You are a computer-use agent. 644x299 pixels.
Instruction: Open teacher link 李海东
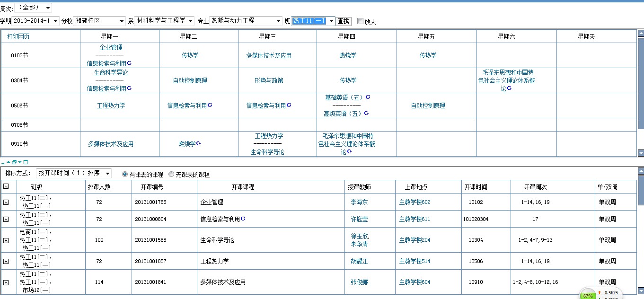tap(359, 202)
